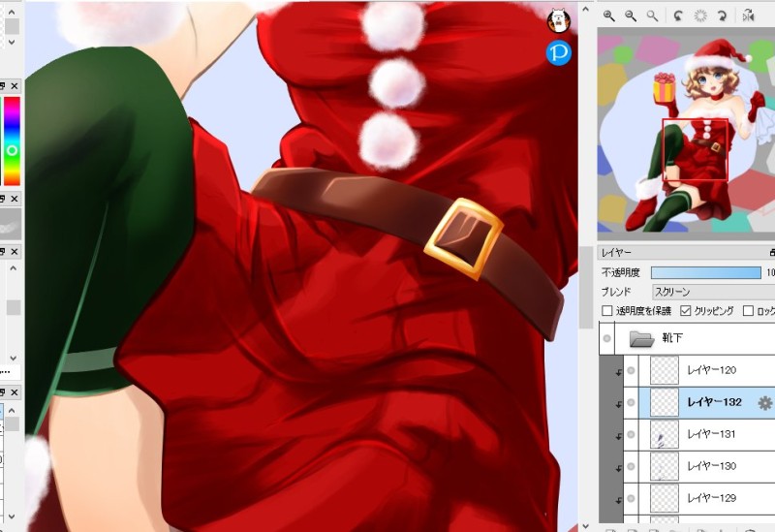This screenshot has width=775, height=532.
Task: Reset the canvas rotation in navigator
Action: click(700, 16)
